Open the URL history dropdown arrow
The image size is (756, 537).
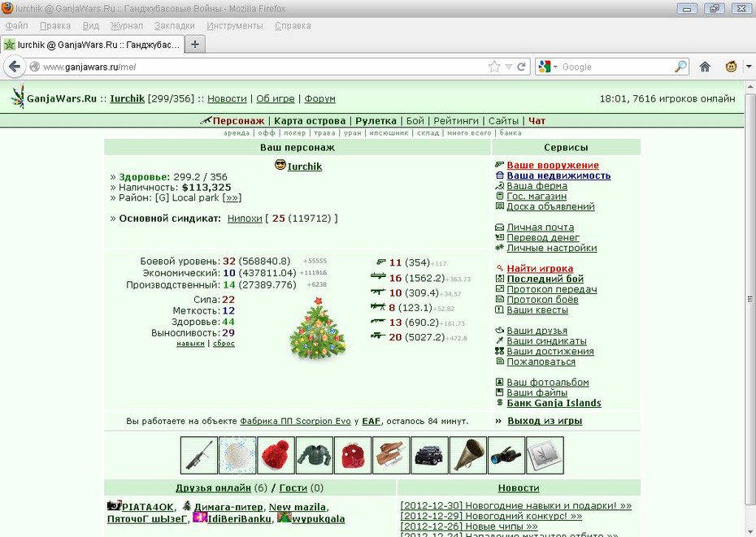[508, 67]
